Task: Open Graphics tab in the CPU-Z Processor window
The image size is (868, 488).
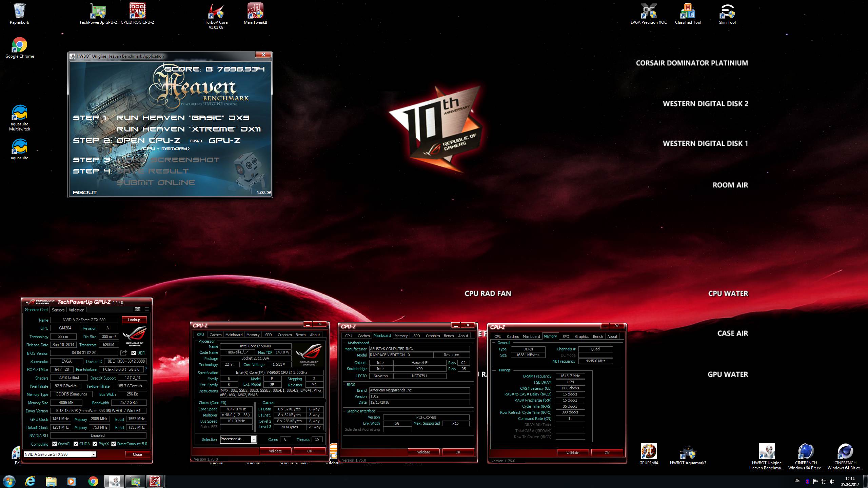Action: pyautogui.click(x=284, y=335)
